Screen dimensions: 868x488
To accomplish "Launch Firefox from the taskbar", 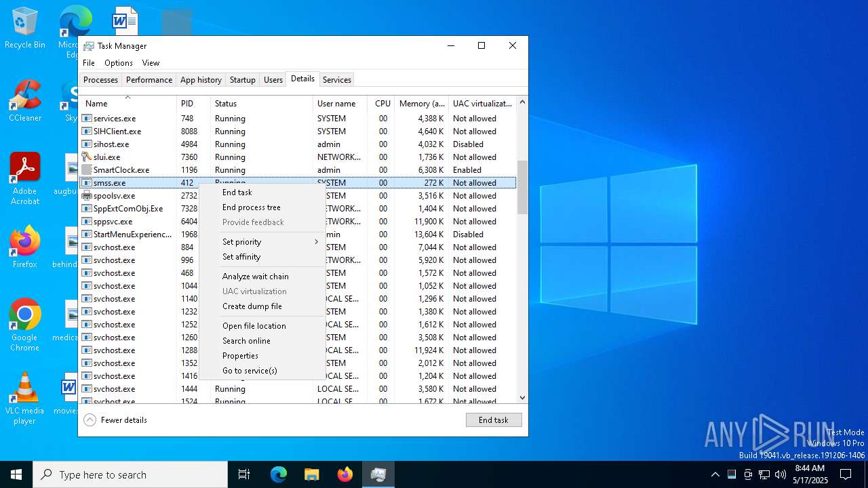I will tap(345, 474).
